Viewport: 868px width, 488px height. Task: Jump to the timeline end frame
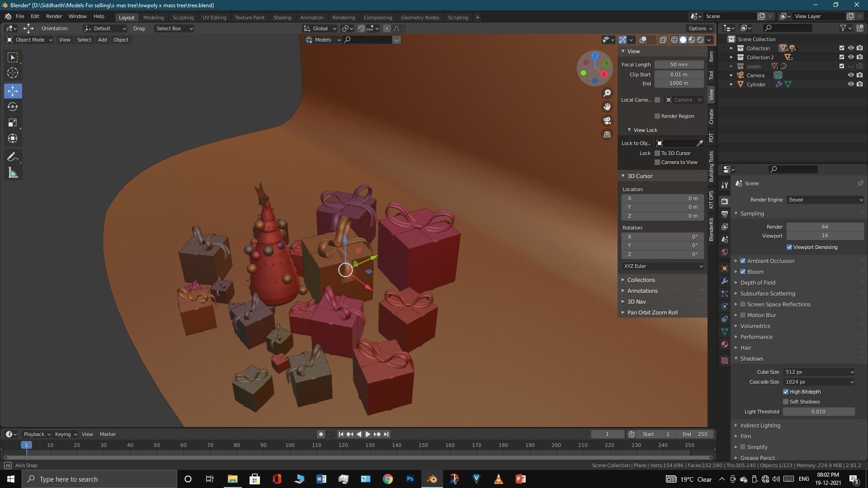(386, 434)
